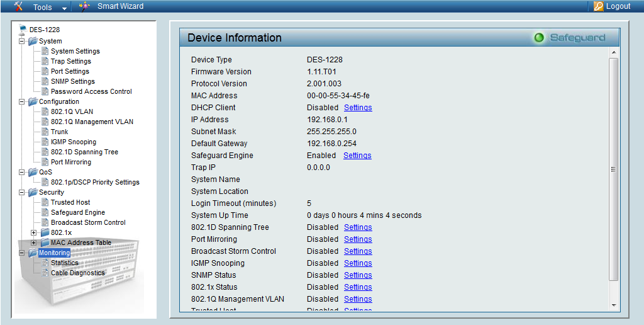The height and width of the screenshot is (325, 644).
Task: Click the green Safeguard status indicator
Action: 539,38
